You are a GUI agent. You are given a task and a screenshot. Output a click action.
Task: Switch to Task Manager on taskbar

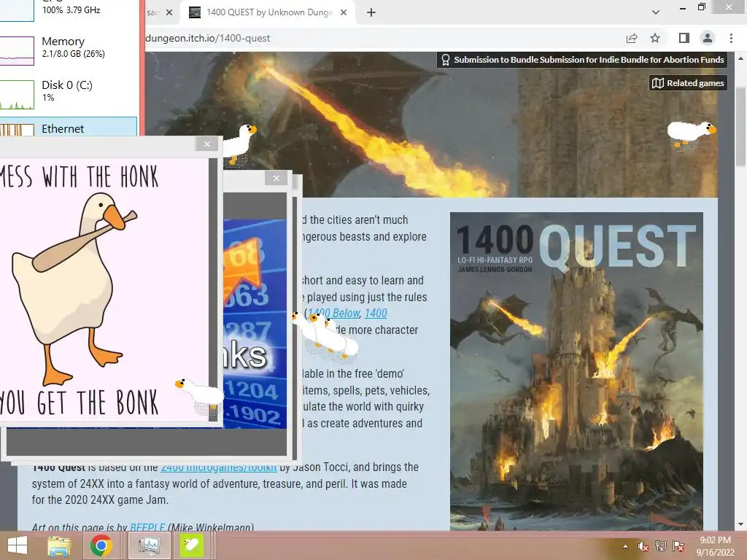[x=149, y=545]
